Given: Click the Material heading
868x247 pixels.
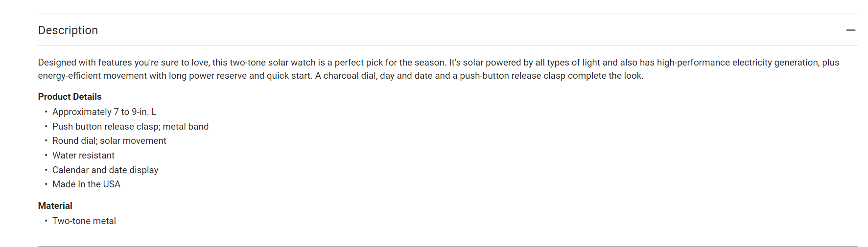Looking at the screenshot, I should tap(55, 206).
